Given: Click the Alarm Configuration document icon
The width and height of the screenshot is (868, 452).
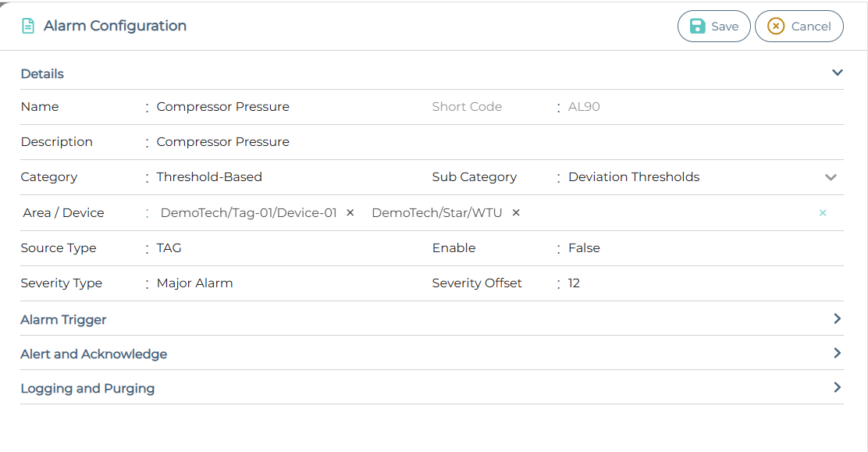Looking at the screenshot, I should (x=28, y=26).
